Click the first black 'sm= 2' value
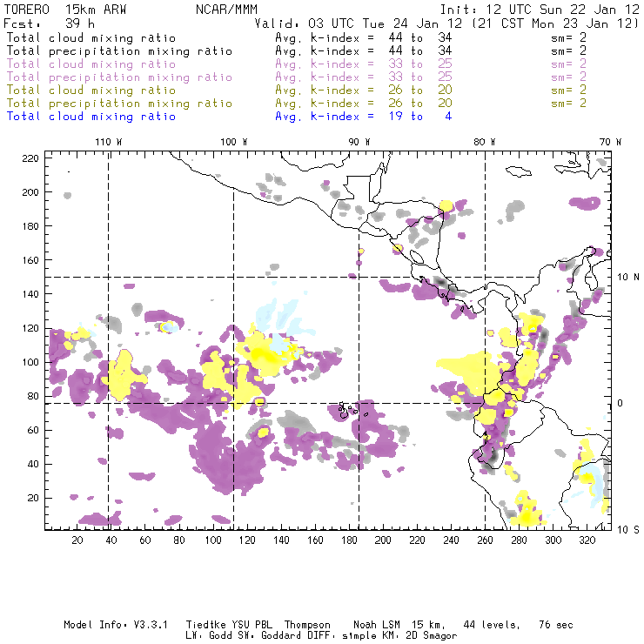 [569, 37]
